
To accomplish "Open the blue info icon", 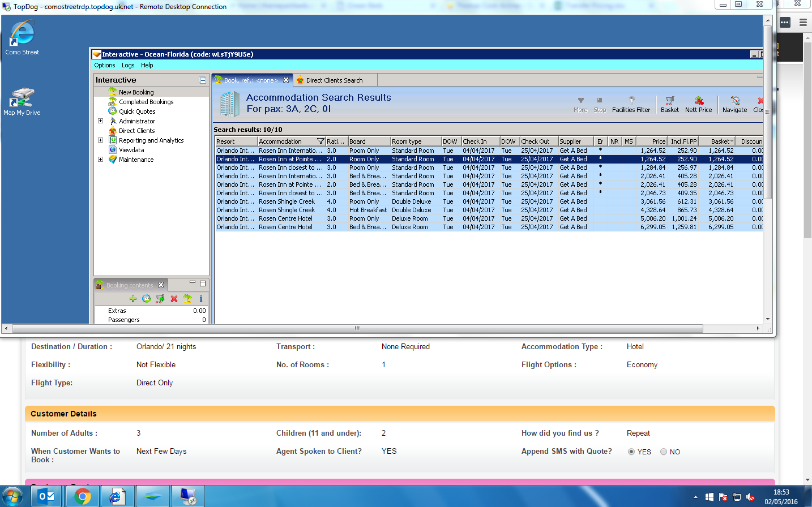I will click(200, 299).
